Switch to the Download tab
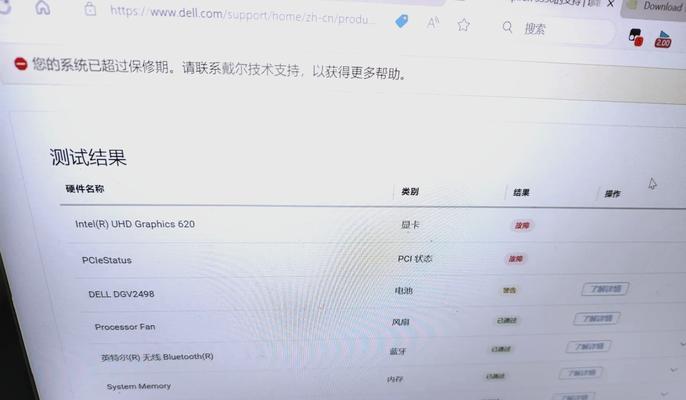This screenshot has width=686, height=400. pyautogui.click(x=655, y=7)
